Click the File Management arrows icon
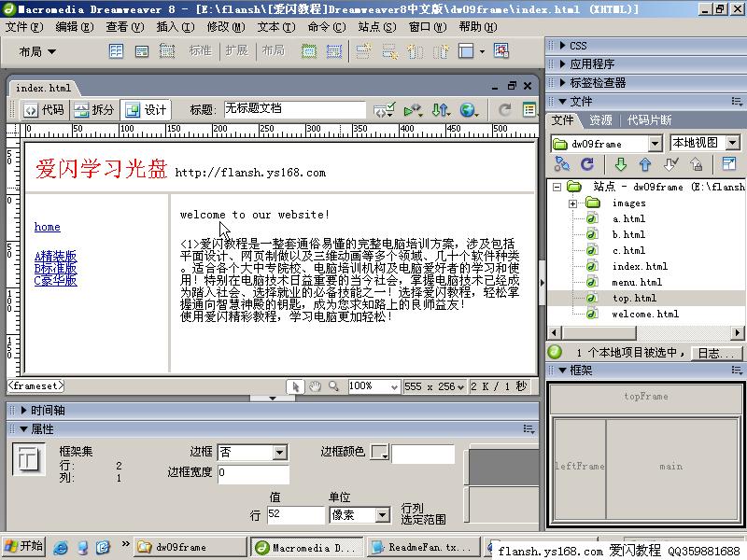This screenshot has width=747, height=560. [441, 110]
